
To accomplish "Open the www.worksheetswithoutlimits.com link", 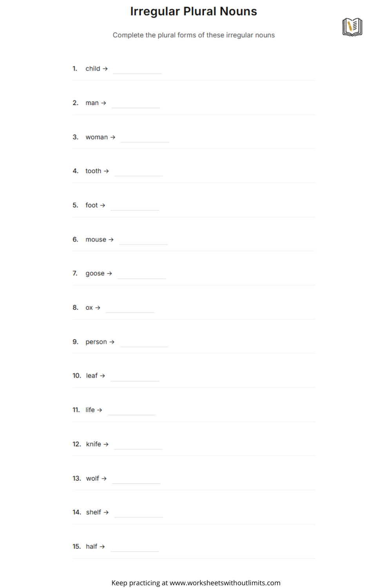I will click(225, 583).
